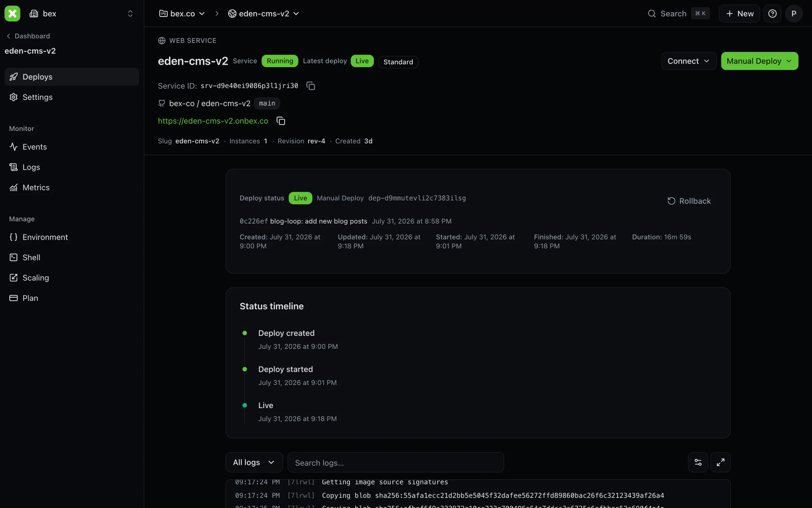This screenshot has height=508, width=812.
Task: Open Deploys in the sidebar
Action: tap(72, 77)
